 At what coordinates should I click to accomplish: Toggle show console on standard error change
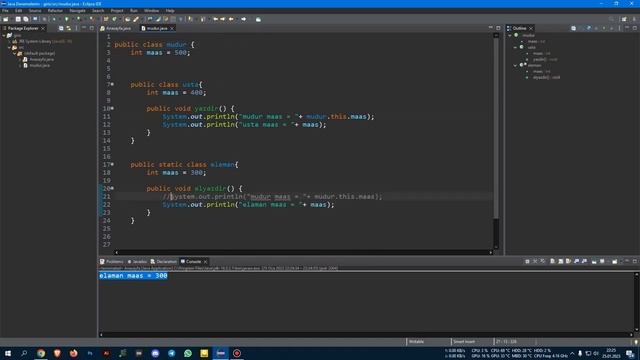pyautogui.click(x=584, y=261)
